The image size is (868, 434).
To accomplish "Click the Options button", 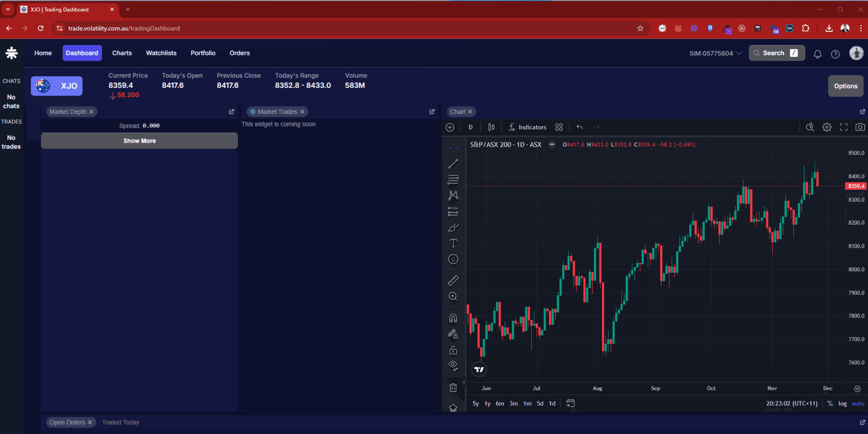I will tap(845, 86).
